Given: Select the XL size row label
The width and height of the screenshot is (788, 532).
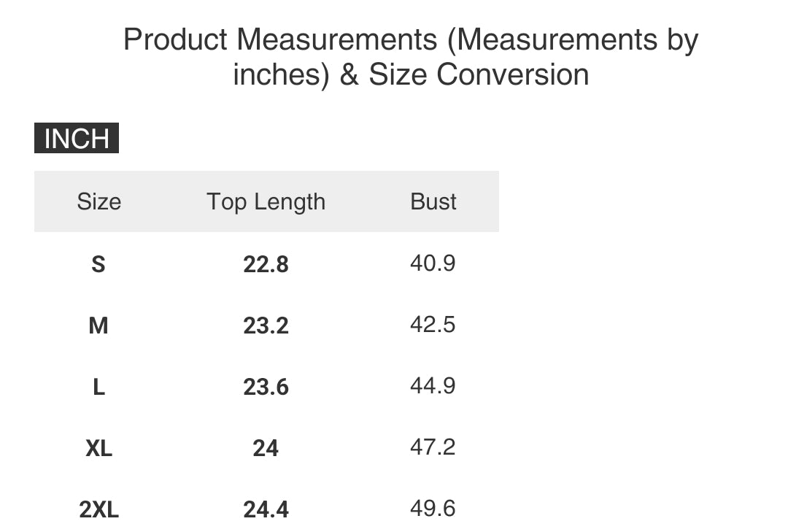Looking at the screenshot, I should (99, 448).
